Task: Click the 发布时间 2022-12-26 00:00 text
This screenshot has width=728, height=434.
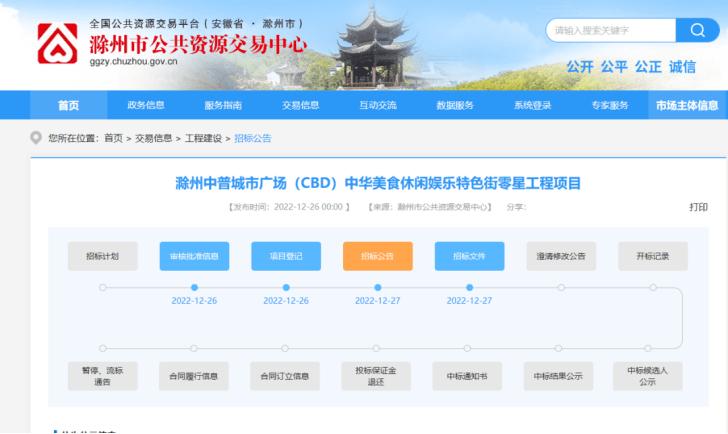Action: [x=288, y=207]
